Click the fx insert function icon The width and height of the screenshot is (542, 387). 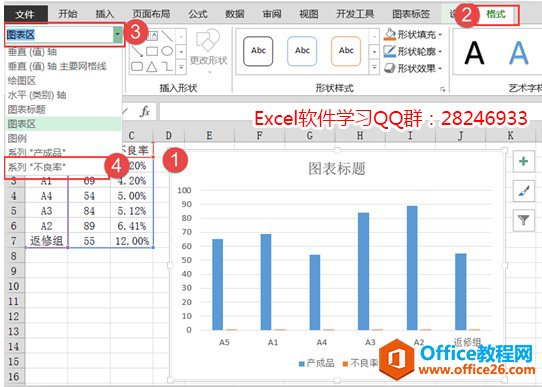click(145, 111)
